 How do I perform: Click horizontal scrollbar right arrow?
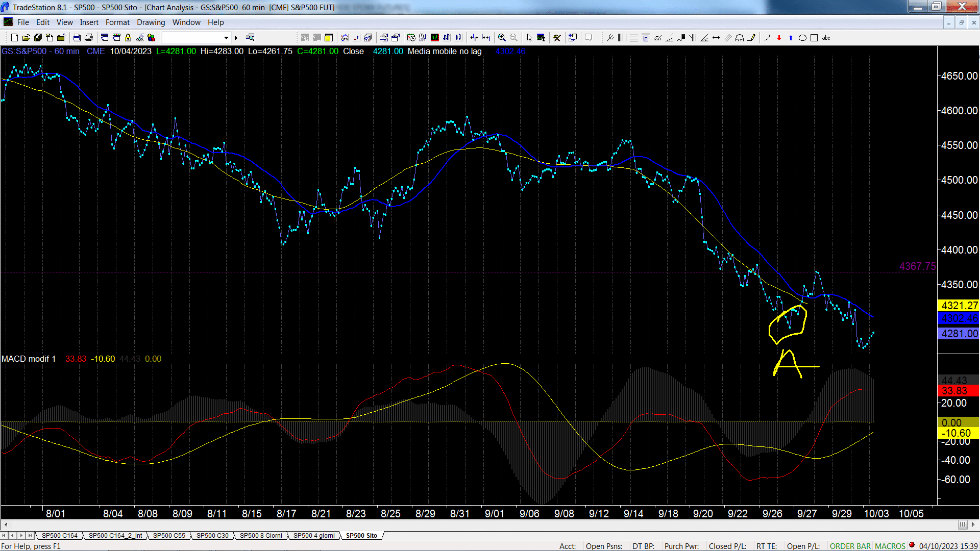pos(973,524)
